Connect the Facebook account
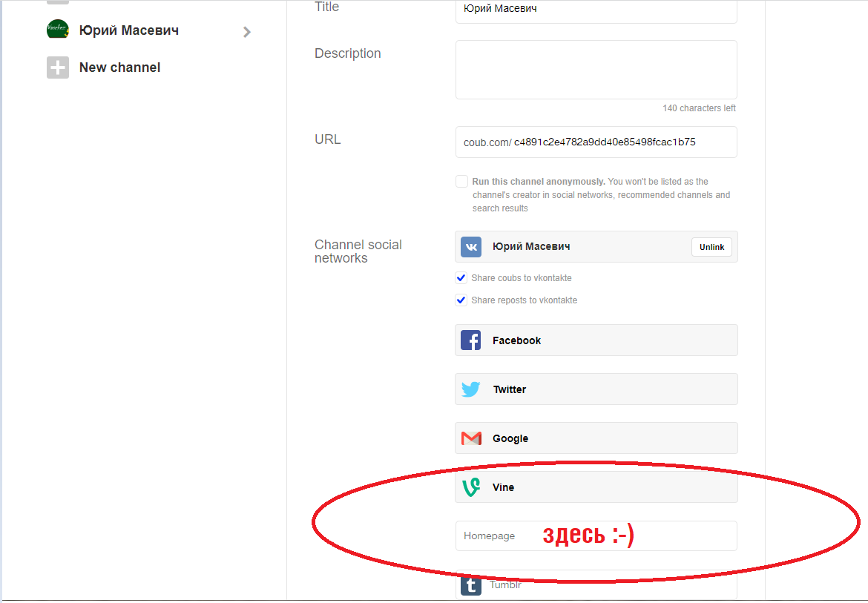The image size is (868, 603). tap(596, 340)
